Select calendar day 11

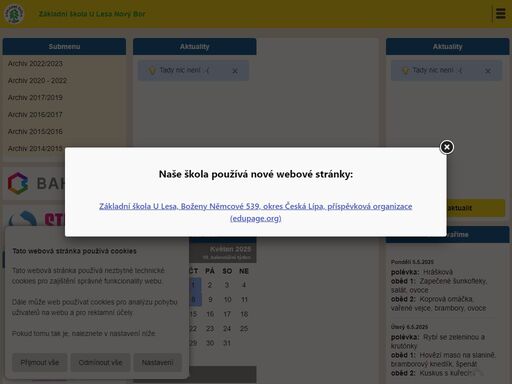(x=244, y=299)
